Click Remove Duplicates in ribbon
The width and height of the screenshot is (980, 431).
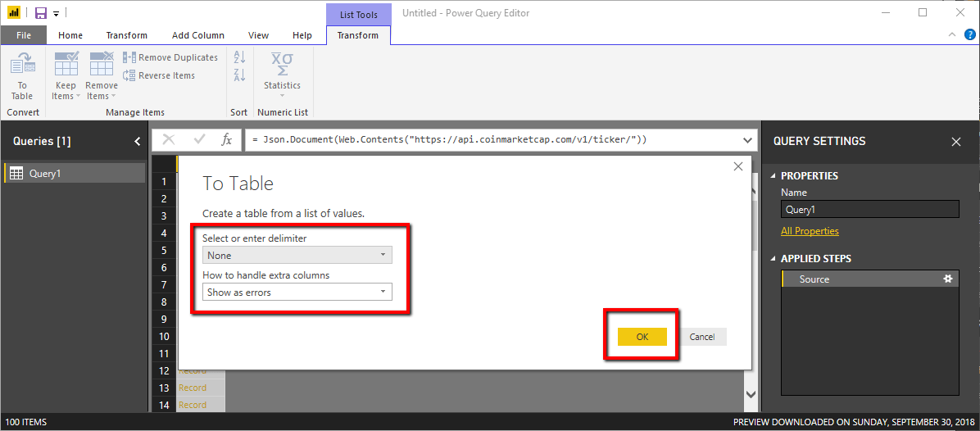tap(170, 57)
